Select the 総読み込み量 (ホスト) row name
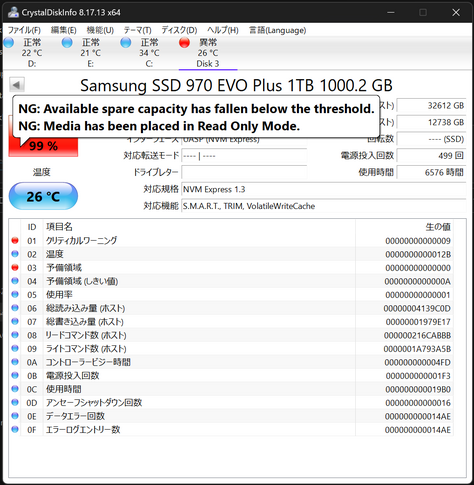The image size is (474, 485). [85, 308]
